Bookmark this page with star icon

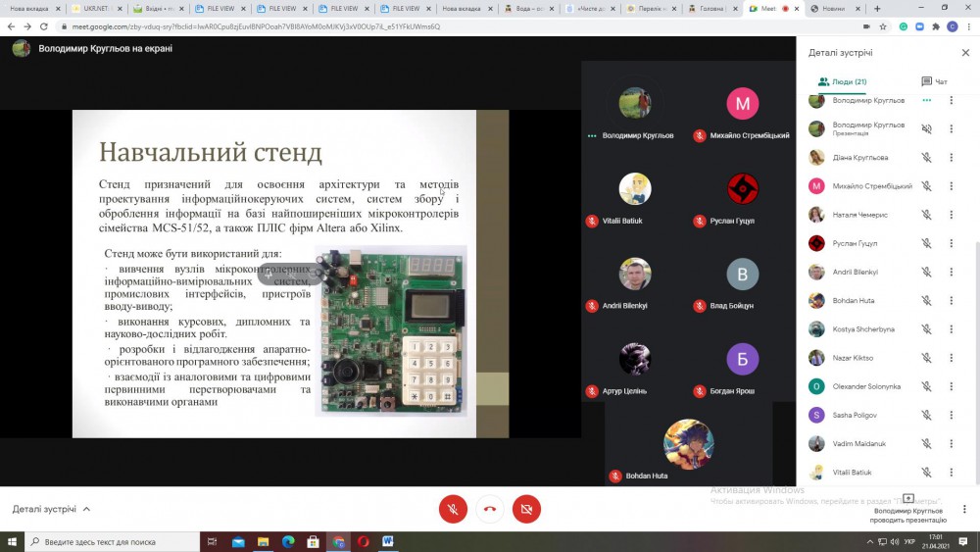click(884, 26)
